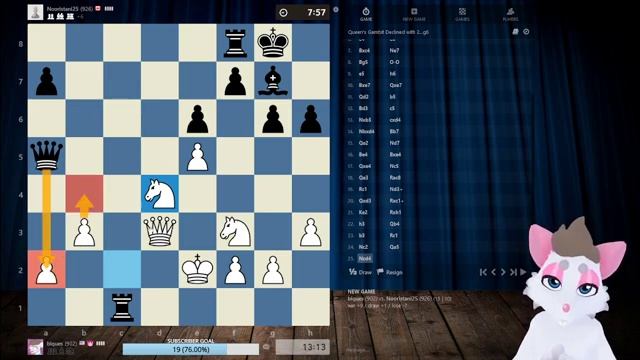
Task: Open the Game tab with stopwatch icon
Action: click(x=366, y=14)
